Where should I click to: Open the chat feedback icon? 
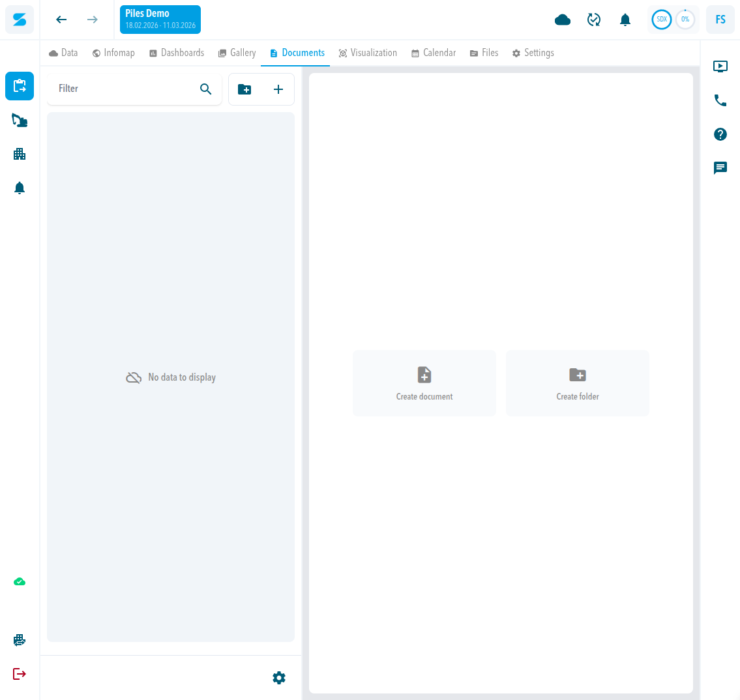pos(720,168)
